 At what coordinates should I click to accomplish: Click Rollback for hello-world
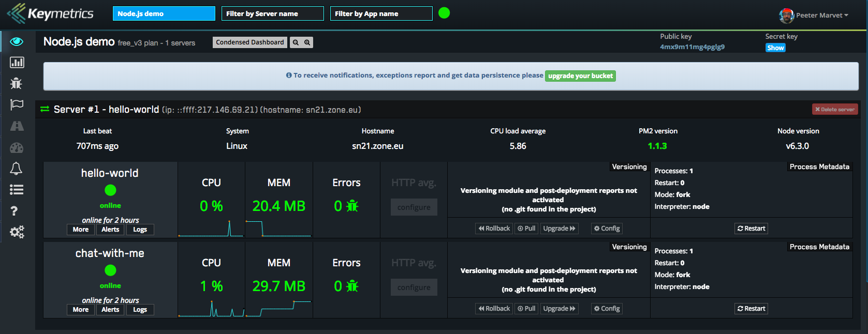(494, 229)
